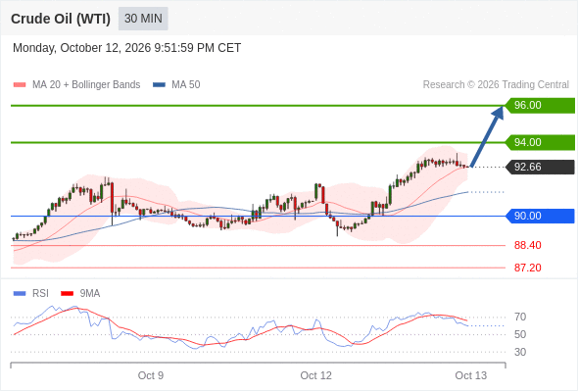The image size is (578, 392).
Task: Click the Oct 12 date axis label
Action: 315,375
